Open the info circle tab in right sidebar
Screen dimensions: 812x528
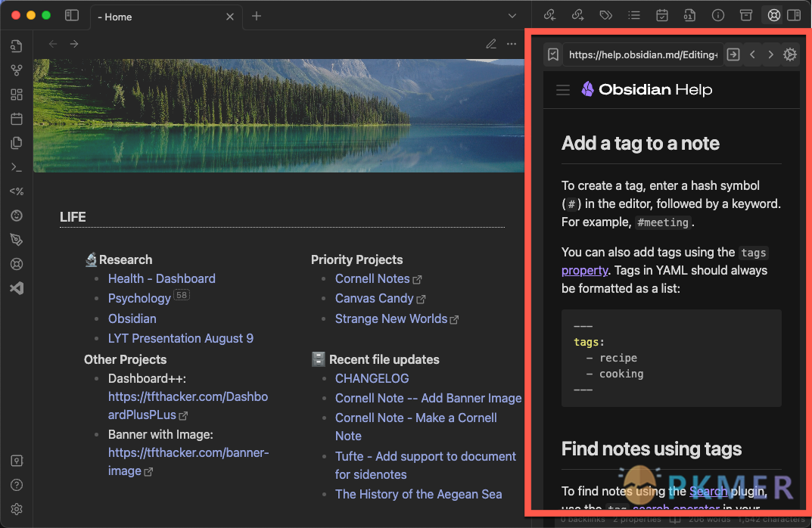tap(717, 15)
